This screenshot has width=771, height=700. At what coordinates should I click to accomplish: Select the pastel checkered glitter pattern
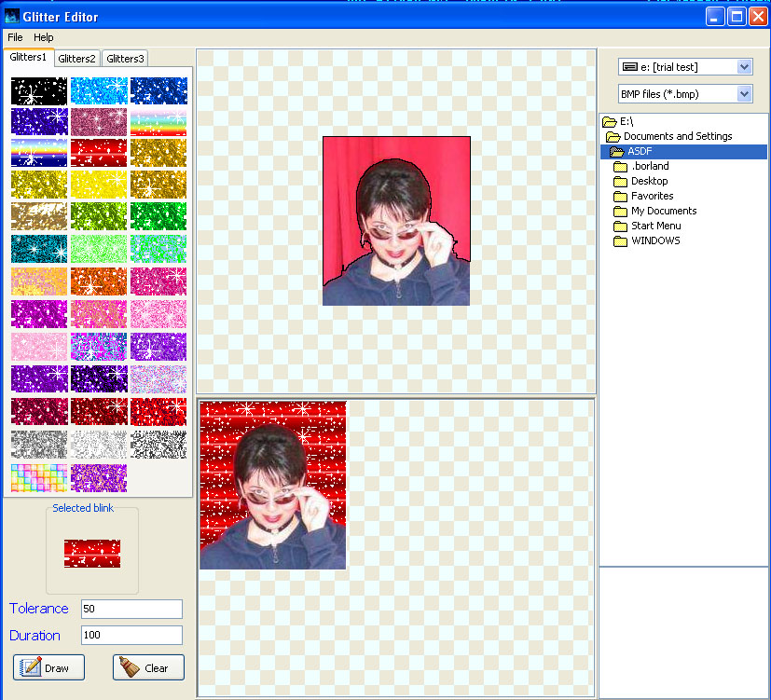pyautogui.click(x=39, y=477)
